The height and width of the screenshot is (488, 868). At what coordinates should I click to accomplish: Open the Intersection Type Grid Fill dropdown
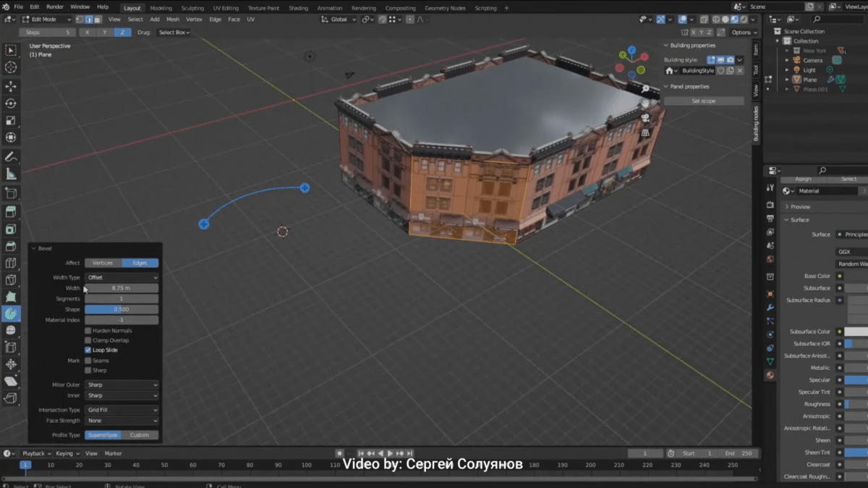[121, 411]
